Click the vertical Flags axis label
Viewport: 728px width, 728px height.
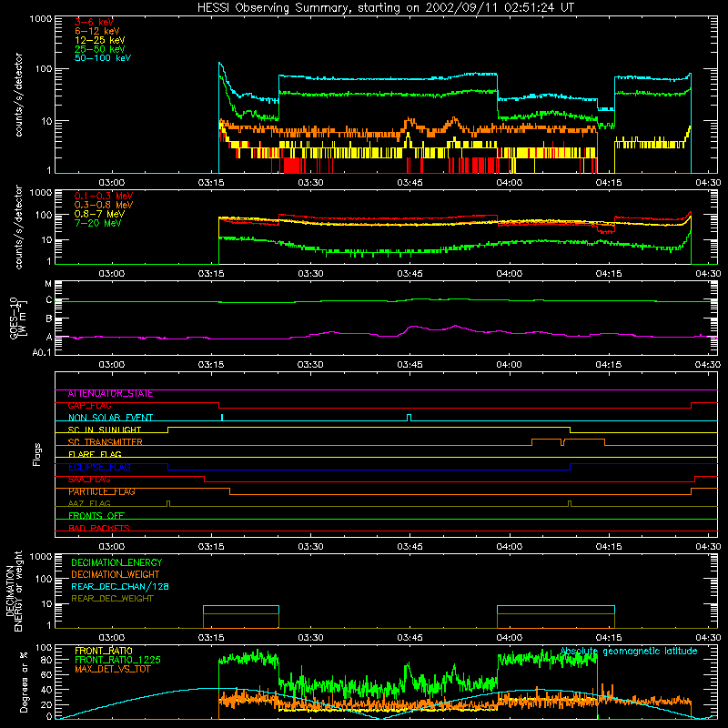point(37,454)
